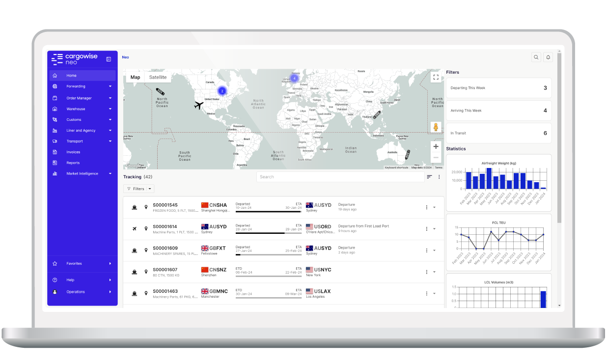The width and height of the screenshot is (607, 364).
Task: Open the notifications bell
Action: [x=549, y=57]
